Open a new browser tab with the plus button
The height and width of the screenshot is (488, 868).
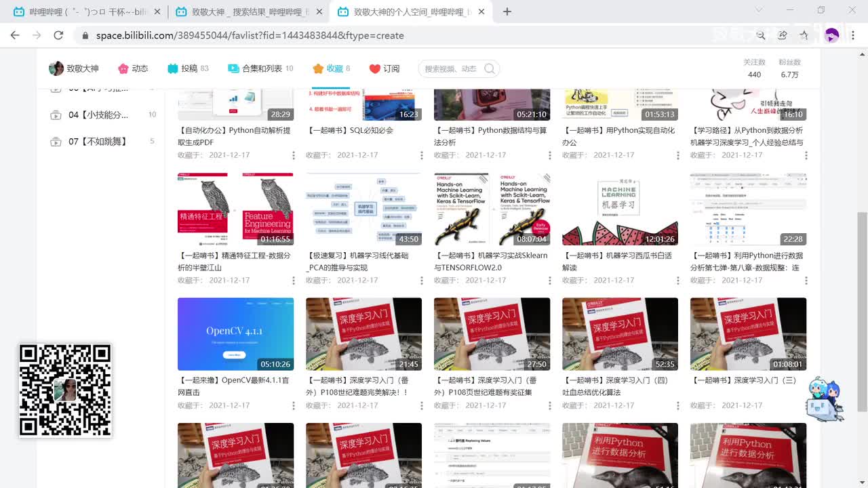pyautogui.click(x=507, y=12)
